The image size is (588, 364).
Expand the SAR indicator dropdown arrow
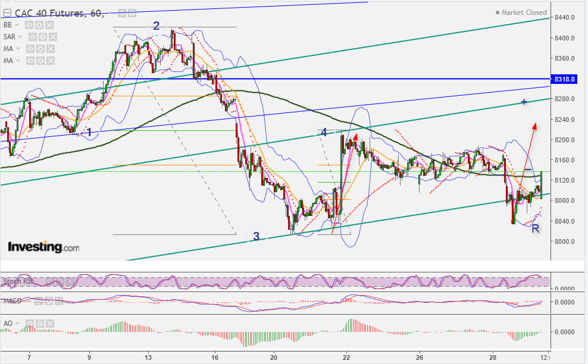click(x=20, y=37)
